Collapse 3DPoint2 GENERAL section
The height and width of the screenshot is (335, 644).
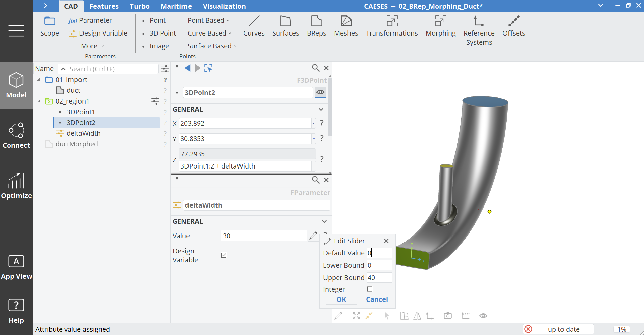coord(321,109)
